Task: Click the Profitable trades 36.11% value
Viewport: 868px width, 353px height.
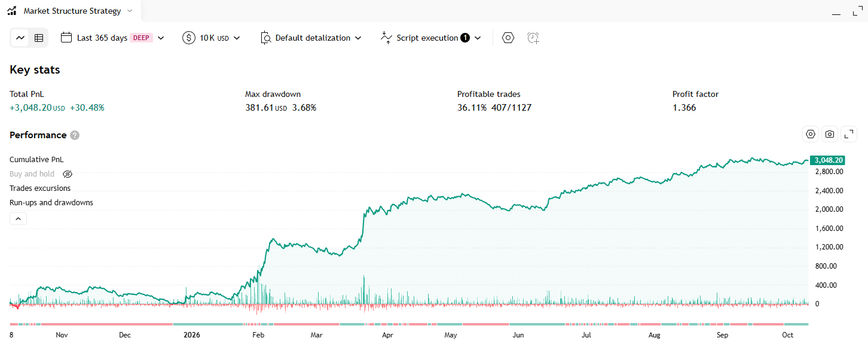Action: (472, 108)
